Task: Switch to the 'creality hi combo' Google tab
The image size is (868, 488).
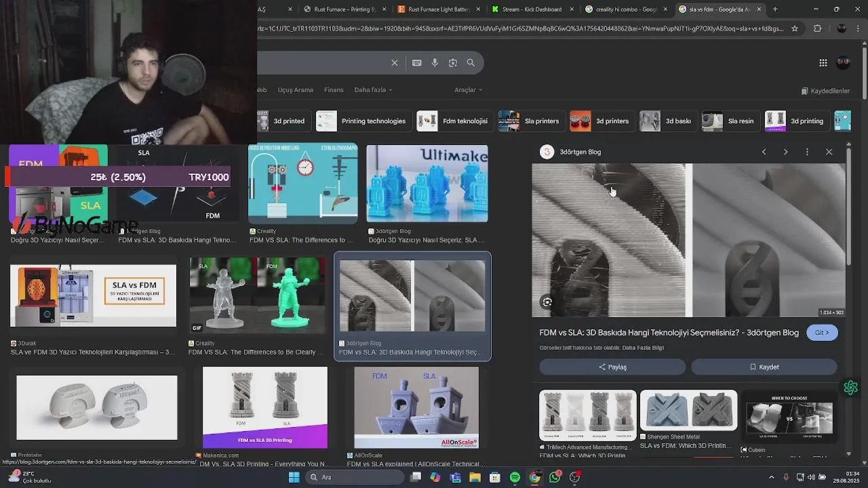Action: 627,9
